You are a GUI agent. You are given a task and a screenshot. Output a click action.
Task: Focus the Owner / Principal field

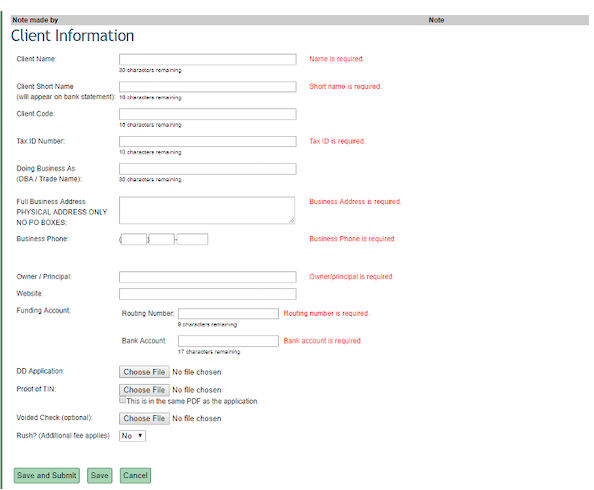tap(208, 277)
